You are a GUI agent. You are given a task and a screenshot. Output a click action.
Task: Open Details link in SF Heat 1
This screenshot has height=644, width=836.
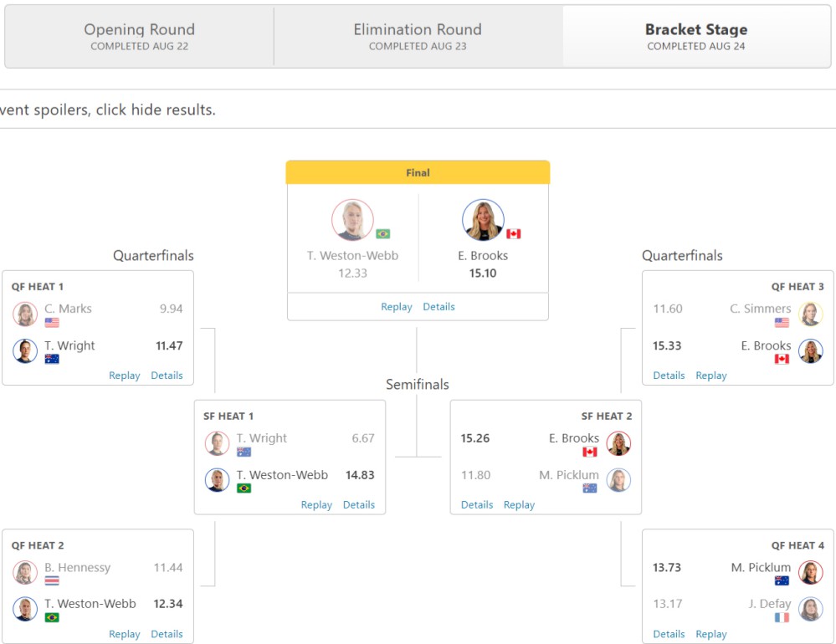tap(359, 505)
